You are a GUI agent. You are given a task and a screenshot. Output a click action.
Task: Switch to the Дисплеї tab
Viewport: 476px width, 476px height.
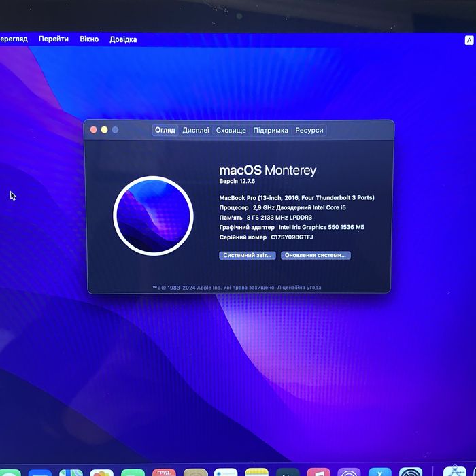click(196, 131)
